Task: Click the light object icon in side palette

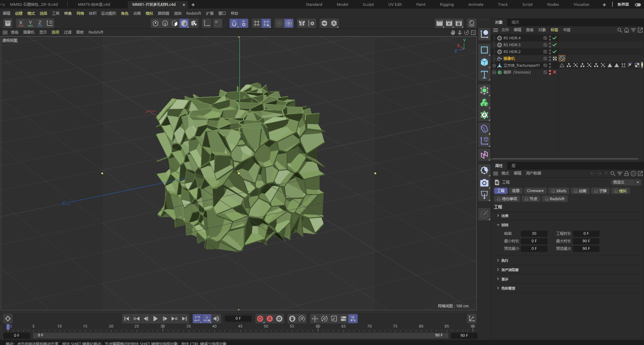Action: pos(484,170)
